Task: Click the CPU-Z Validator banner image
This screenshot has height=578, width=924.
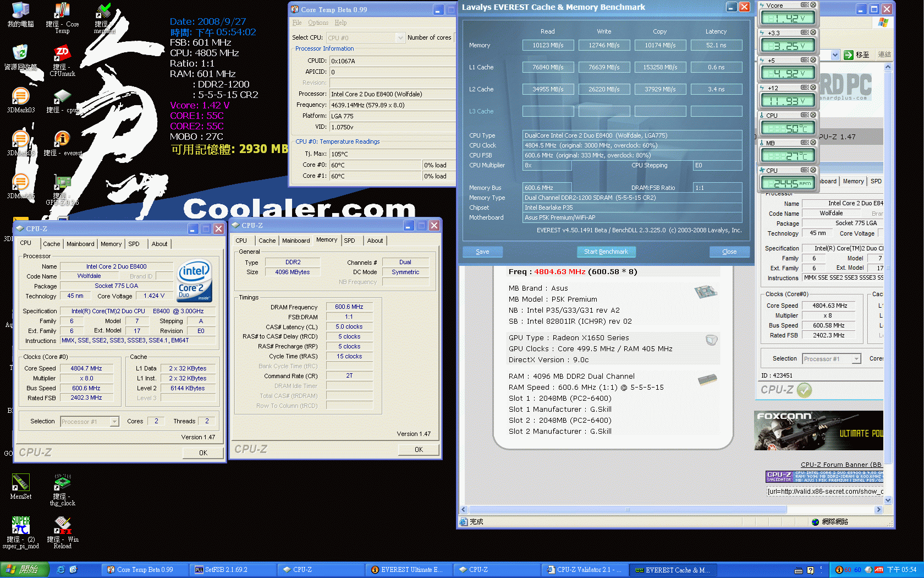Action: pos(824,477)
